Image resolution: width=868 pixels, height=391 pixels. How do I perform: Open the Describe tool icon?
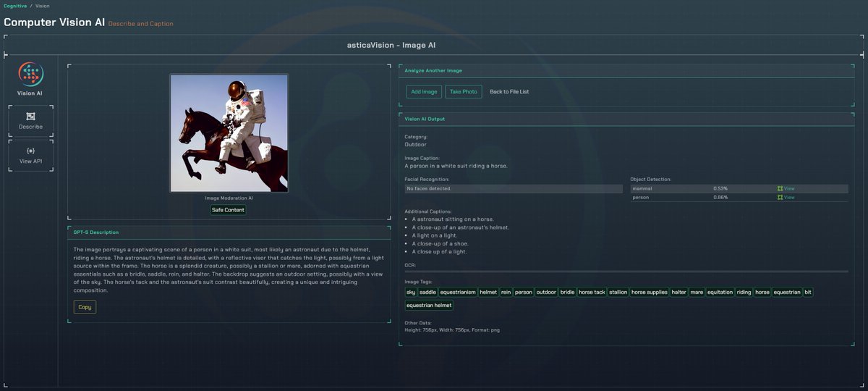(30, 116)
